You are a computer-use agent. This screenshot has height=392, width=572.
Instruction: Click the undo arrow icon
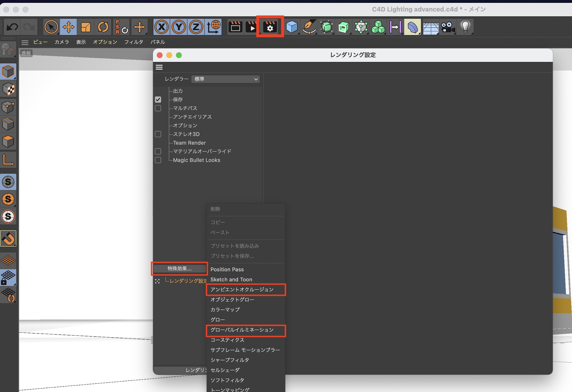pyautogui.click(x=12, y=27)
